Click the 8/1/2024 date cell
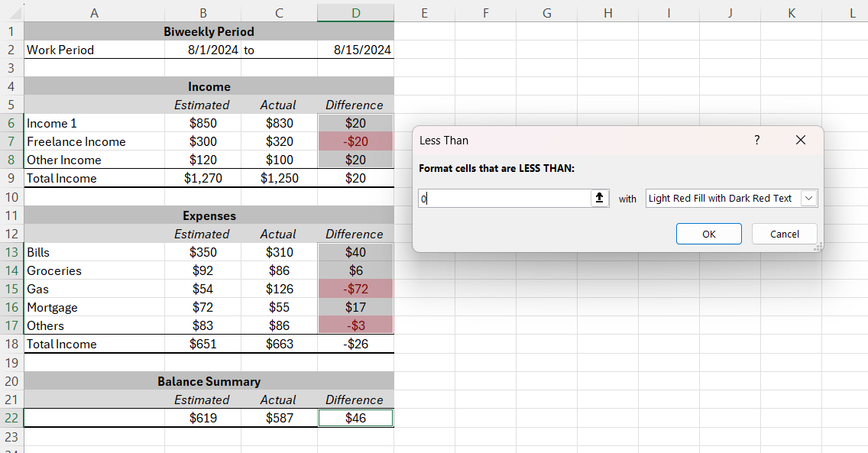Viewport: 868px width, 453px height. [203, 50]
